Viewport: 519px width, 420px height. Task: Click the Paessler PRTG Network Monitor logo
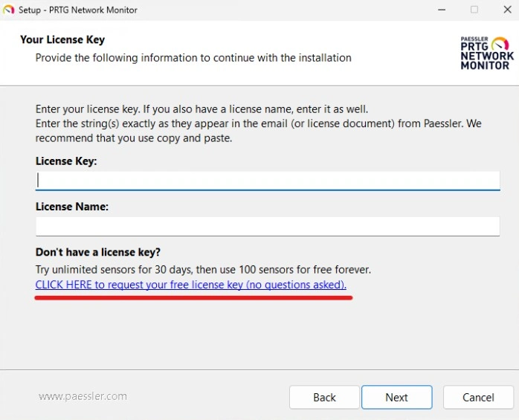pyautogui.click(x=486, y=53)
